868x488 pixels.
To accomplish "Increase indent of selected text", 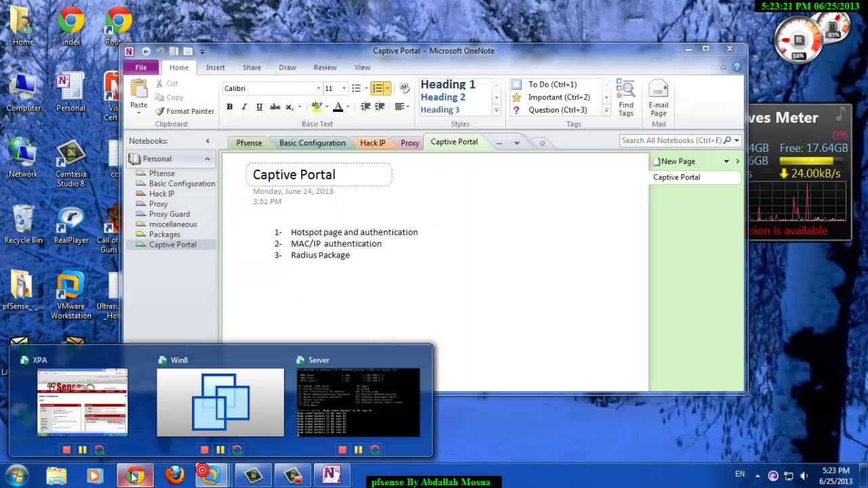I will coord(380,107).
